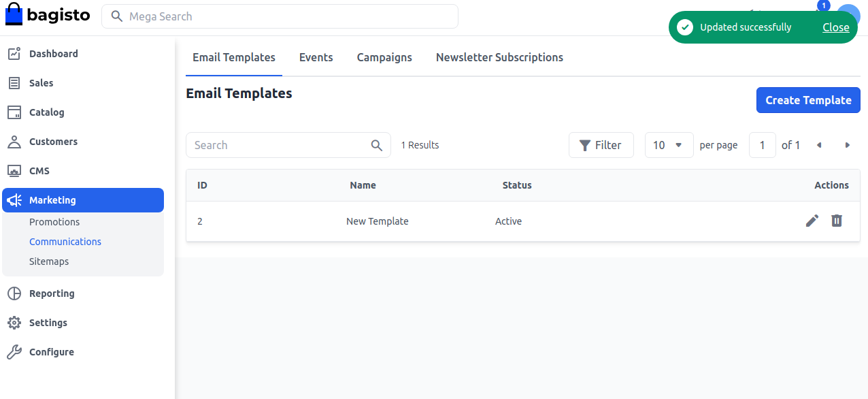This screenshot has width=868, height=399.
Task: Go to previous page arrow
Action: click(x=819, y=145)
